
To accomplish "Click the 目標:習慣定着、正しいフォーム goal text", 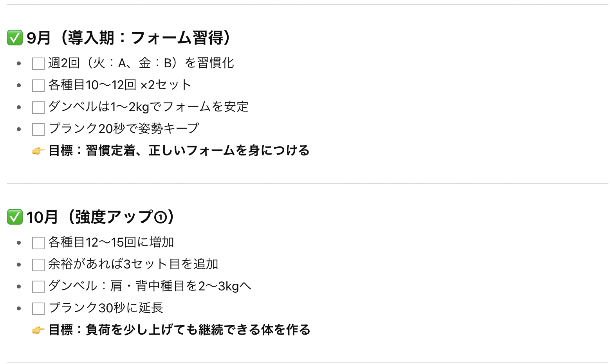I will [x=179, y=151].
